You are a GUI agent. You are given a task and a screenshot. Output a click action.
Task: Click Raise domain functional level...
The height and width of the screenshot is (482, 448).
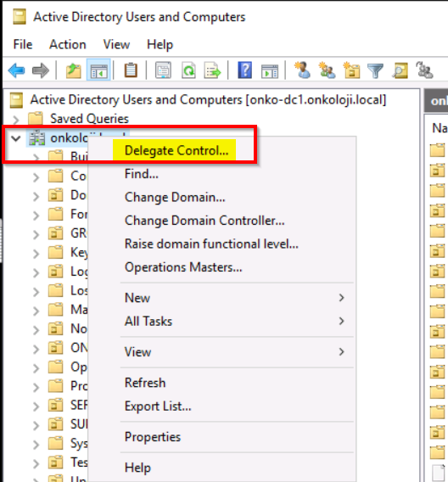pos(211,244)
